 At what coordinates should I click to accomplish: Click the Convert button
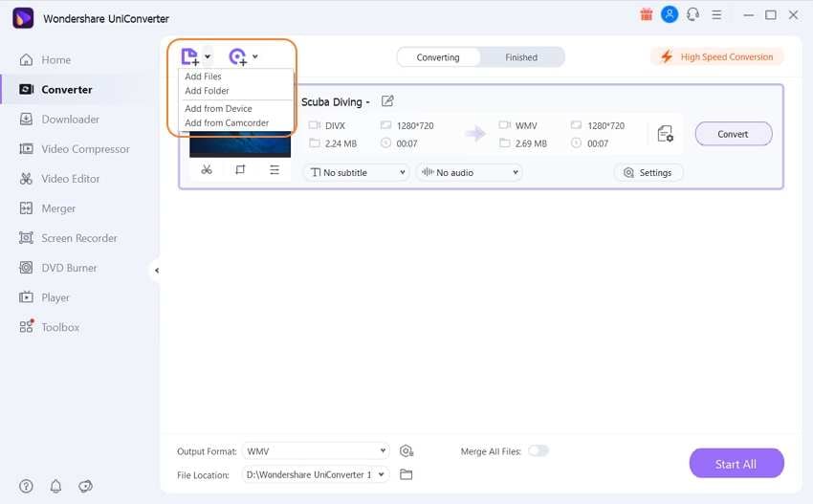click(734, 134)
